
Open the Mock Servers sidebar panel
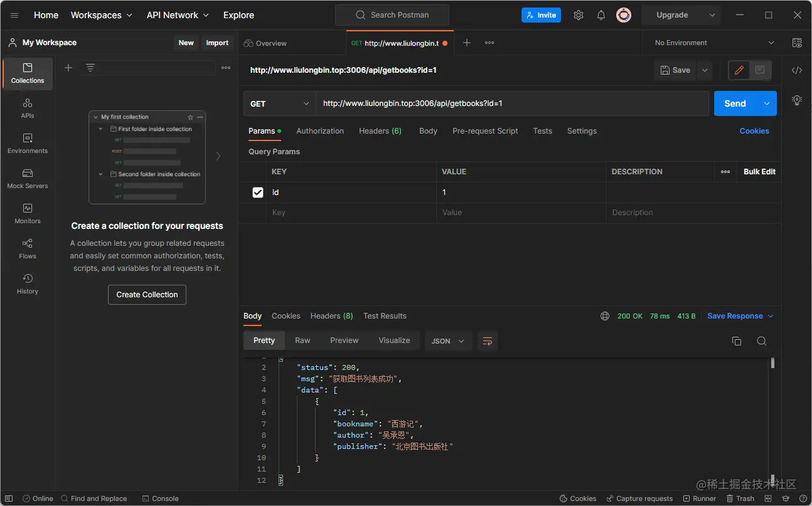click(28, 179)
